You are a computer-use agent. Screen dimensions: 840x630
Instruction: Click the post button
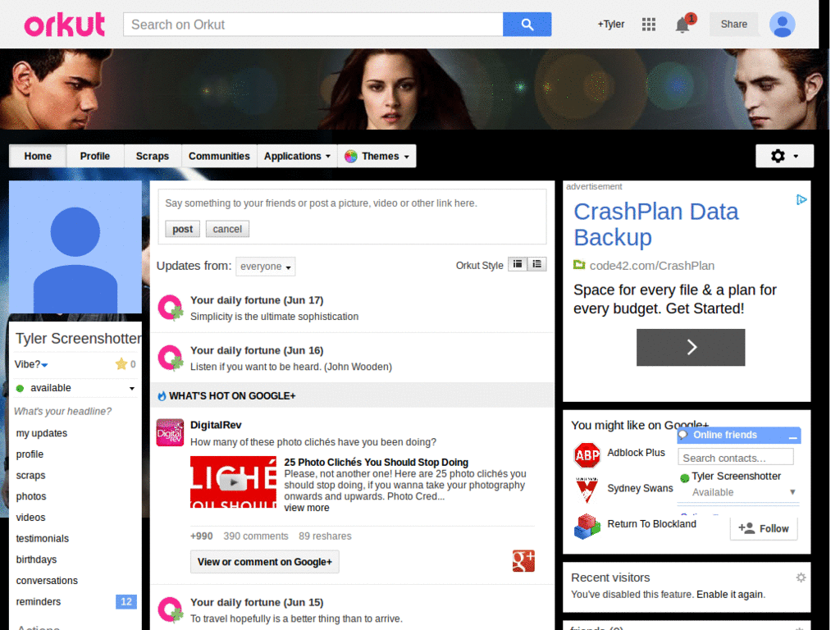[182, 229]
